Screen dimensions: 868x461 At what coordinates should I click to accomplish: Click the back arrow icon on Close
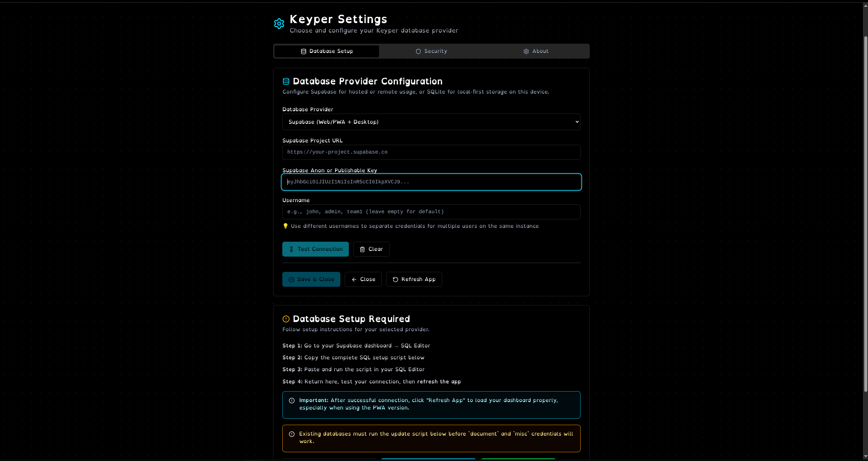[354, 279]
